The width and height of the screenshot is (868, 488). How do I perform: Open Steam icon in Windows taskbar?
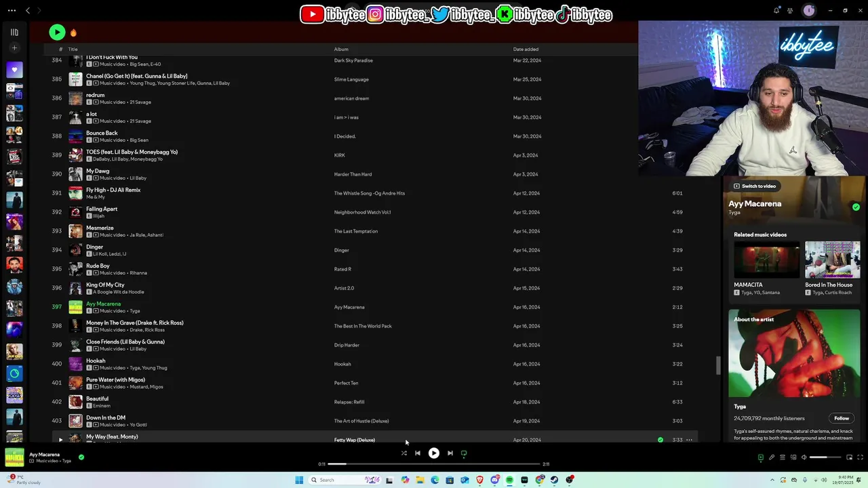pos(555,480)
